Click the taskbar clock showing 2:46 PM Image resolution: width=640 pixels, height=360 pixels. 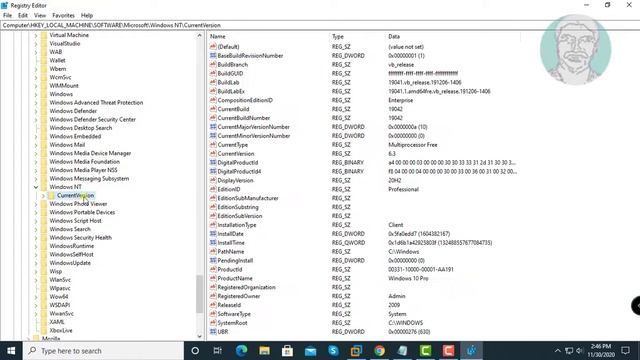601,351
